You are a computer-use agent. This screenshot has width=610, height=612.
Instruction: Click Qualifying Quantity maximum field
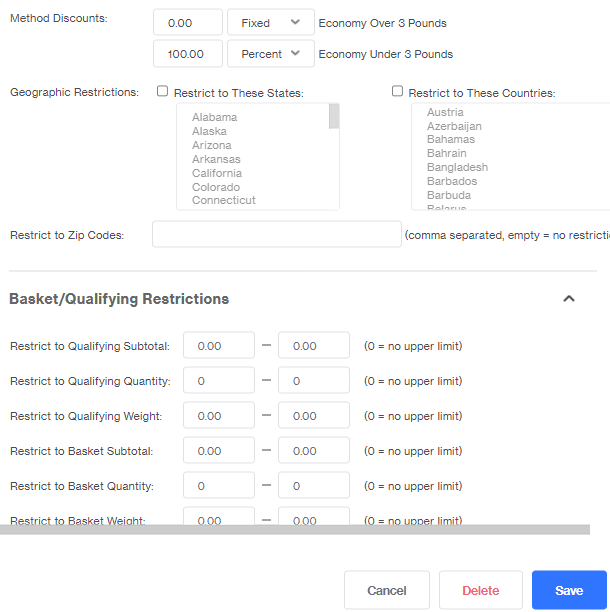click(x=314, y=381)
